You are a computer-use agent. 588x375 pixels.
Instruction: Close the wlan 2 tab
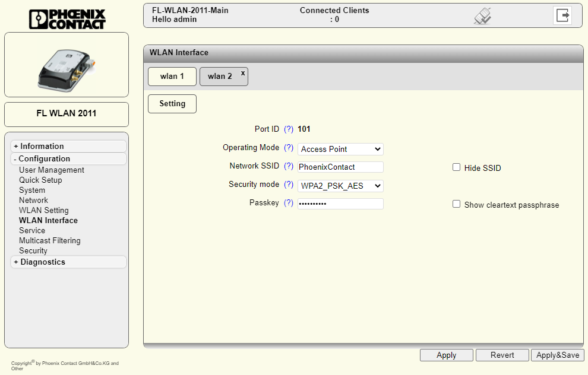pyautogui.click(x=242, y=73)
